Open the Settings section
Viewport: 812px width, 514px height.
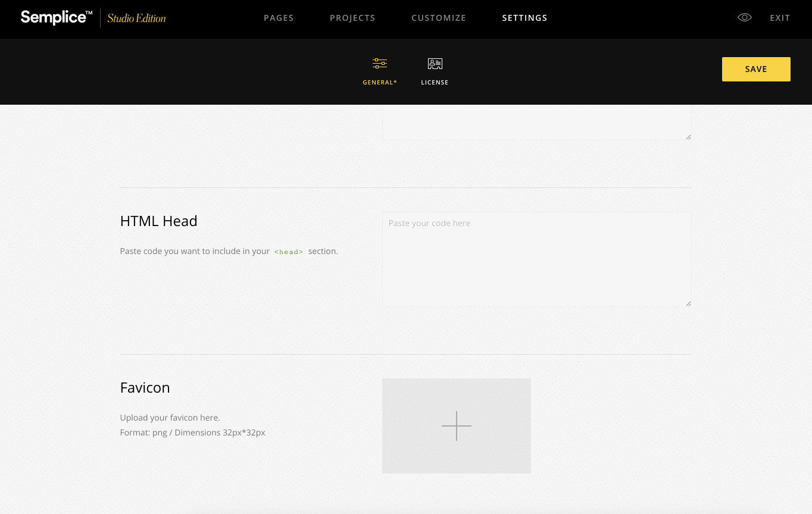coord(524,18)
